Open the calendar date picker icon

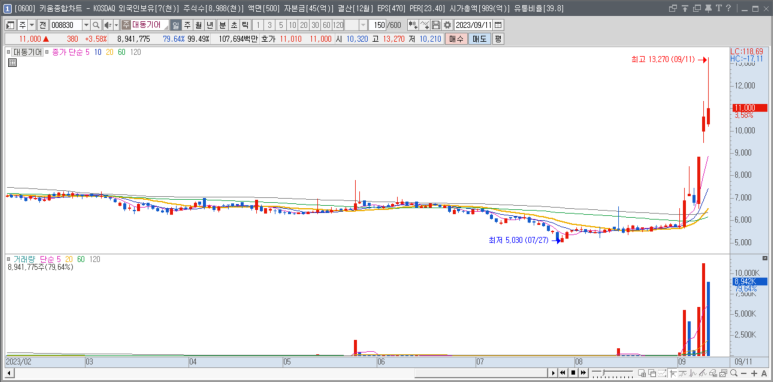pyautogui.click(x=498, y=25)
